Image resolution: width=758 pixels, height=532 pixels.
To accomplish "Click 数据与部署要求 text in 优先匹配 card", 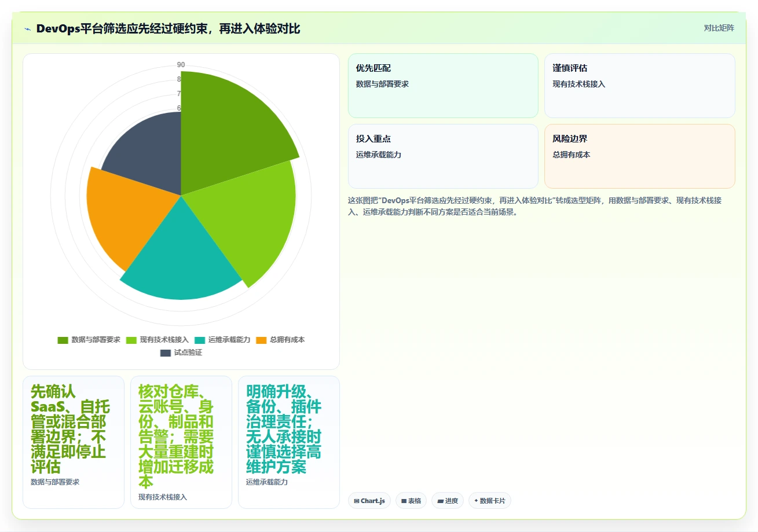I will pos(382,84).
